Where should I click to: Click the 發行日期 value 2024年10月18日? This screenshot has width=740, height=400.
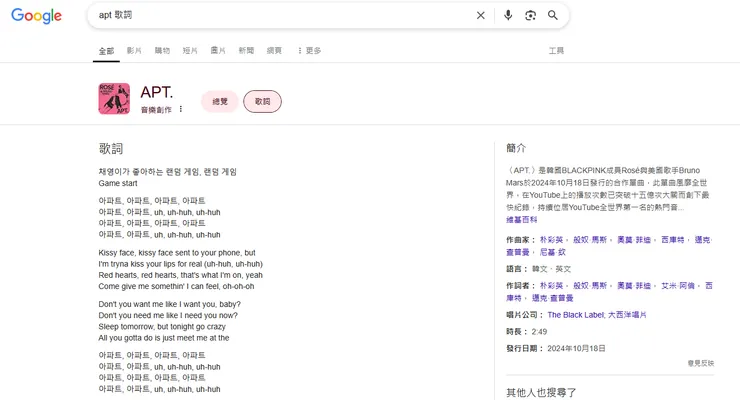coord(576,348)
